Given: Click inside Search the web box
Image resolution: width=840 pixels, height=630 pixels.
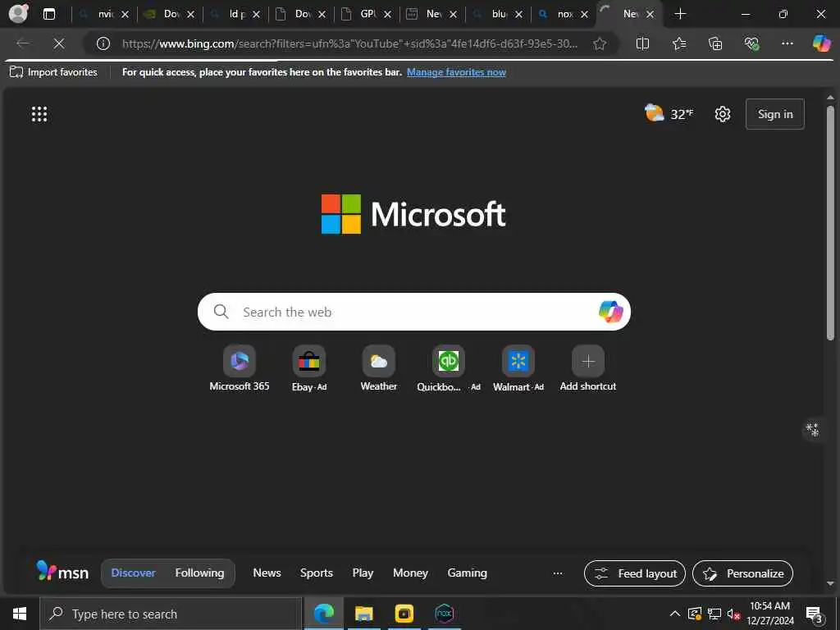Looking at the screenshot, I should click(x=413, y=312).
